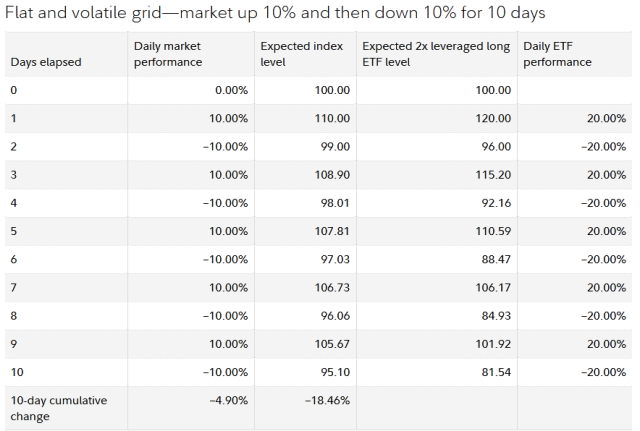Click the 'Daily ETF performance' column header
Screen dimensions: 640x431
pyautogui.click(x=557, y=54)
